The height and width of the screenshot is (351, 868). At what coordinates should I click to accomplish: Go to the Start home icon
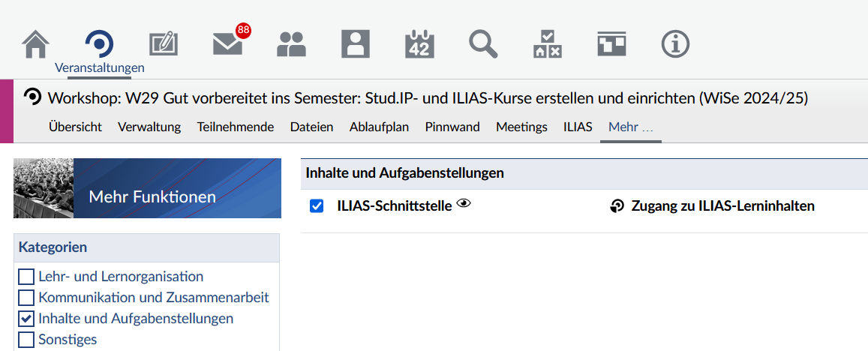[36, 44]
